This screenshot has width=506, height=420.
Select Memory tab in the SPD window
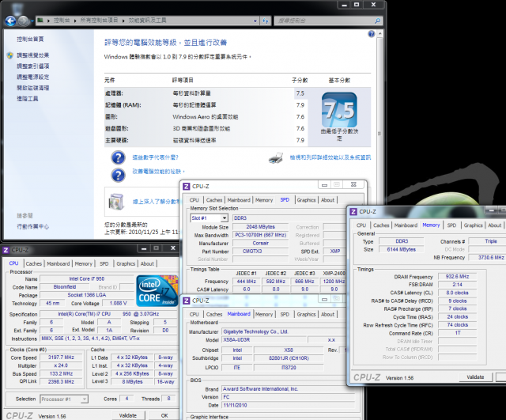click(264, 200)
